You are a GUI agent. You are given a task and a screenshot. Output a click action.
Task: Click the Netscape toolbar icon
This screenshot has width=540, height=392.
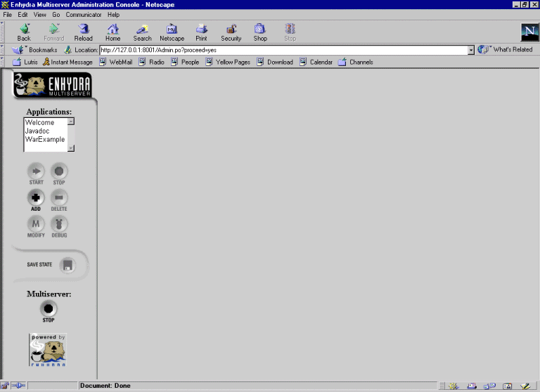(172, 33)
